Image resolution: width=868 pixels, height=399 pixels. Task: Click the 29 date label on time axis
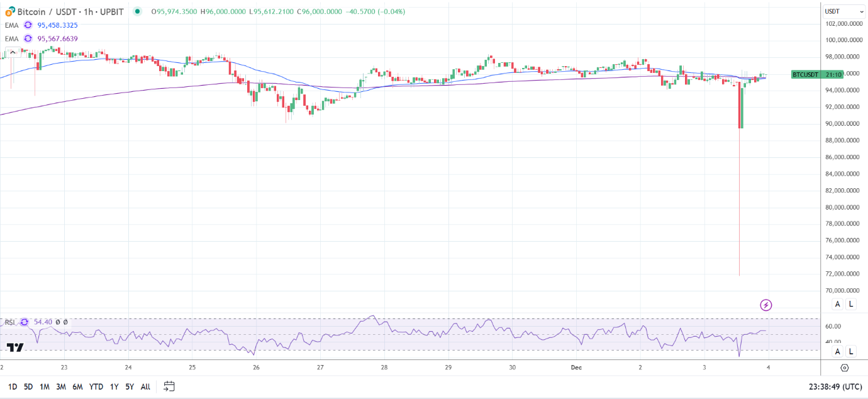point(448,367)
